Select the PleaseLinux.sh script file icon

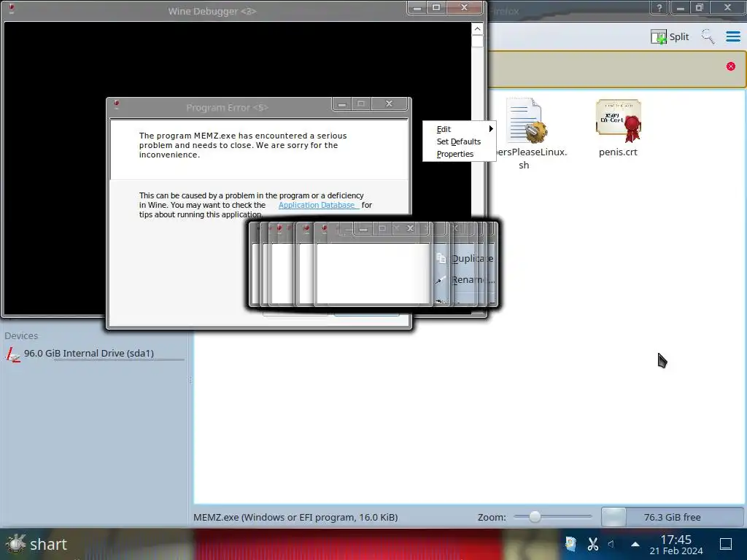coord(527,120)
